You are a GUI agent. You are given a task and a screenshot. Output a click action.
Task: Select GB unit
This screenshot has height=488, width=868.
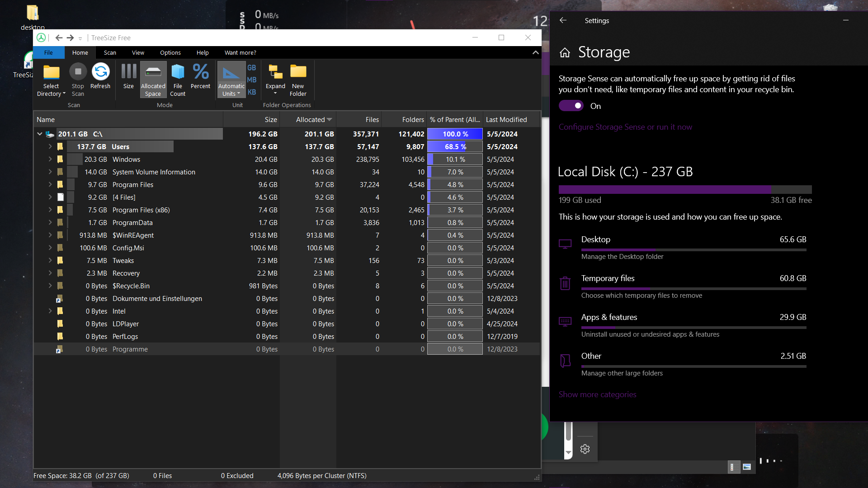[252, 68]
